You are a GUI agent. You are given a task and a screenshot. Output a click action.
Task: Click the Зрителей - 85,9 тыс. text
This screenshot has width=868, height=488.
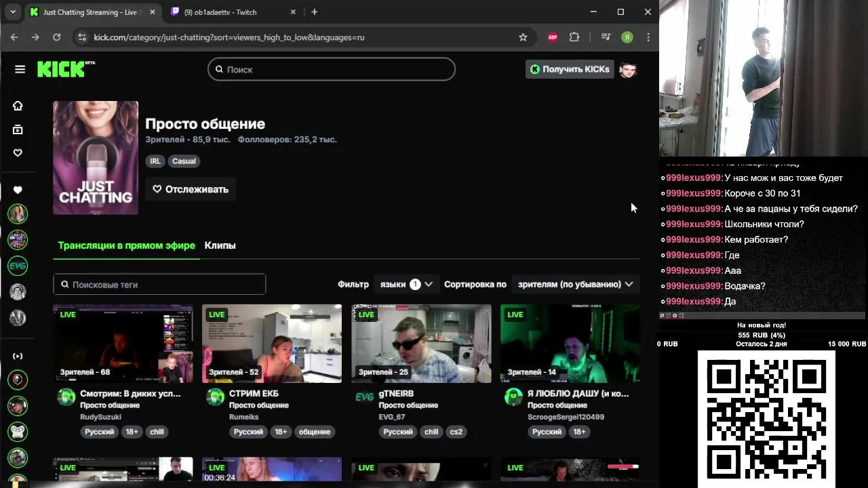click(x=189, y=140)
